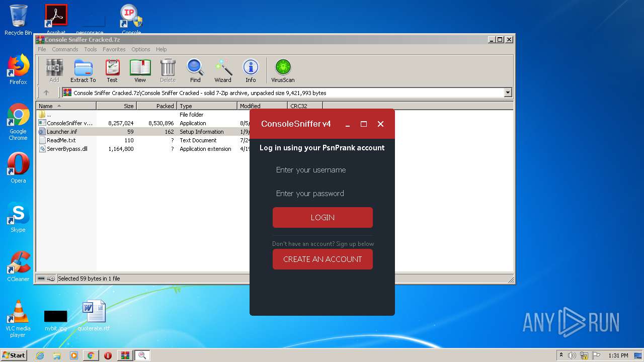This screenshot has height=362, width=644.
Task: Show hidden system tray icons
Action: click(561, 355)
